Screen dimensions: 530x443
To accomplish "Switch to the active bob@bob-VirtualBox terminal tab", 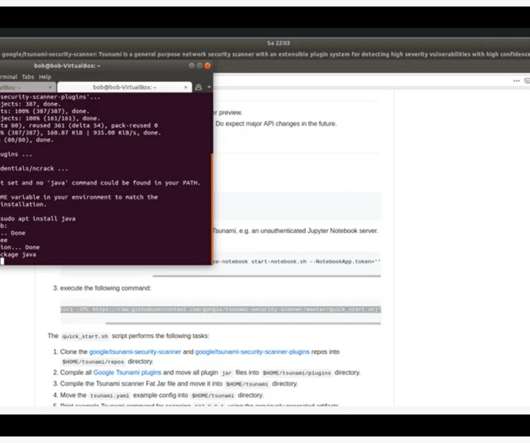I will click(124, 87).
